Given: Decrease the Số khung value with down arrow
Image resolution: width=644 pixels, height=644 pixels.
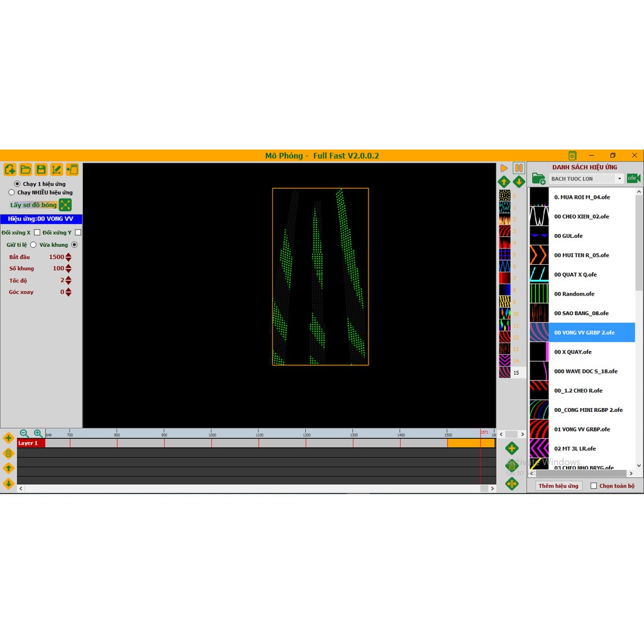Looking at the screenshot, I should [x=69, y=271].
